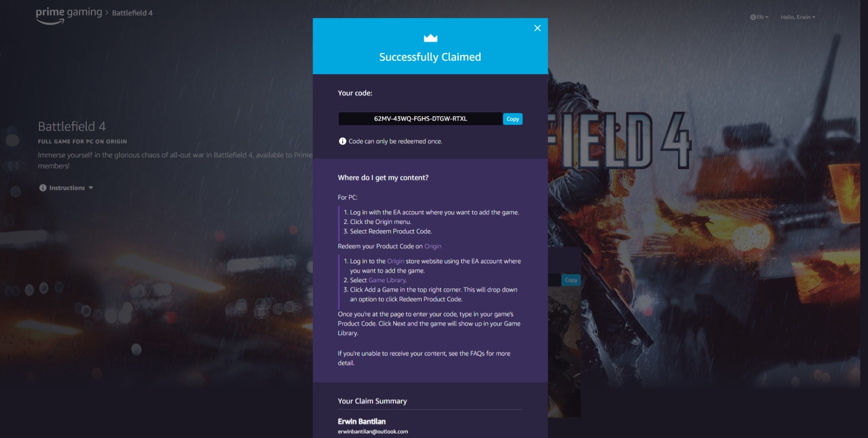Click the text "Code can only be redeemed once."
This screenshot has width=868, height=438.
click(395, 141)
